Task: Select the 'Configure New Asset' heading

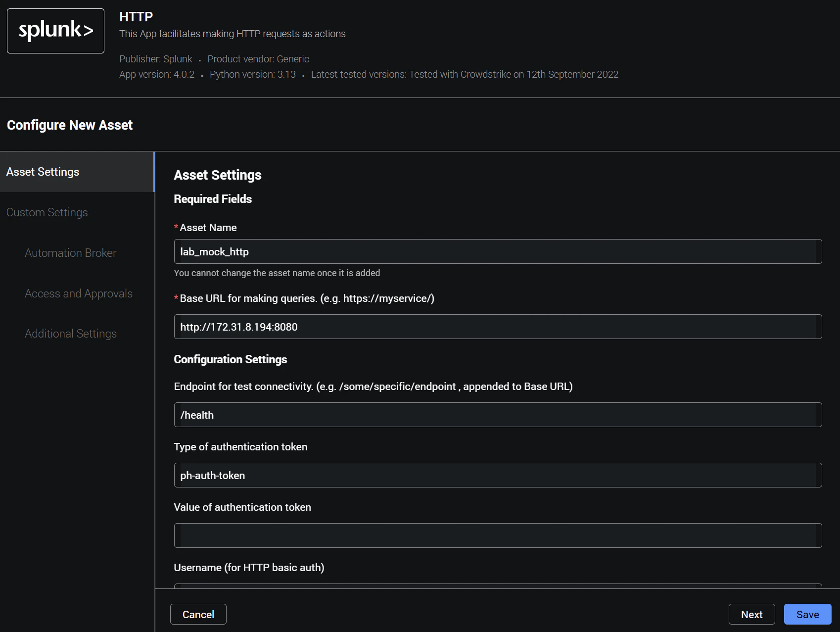Action: [70, 125]
